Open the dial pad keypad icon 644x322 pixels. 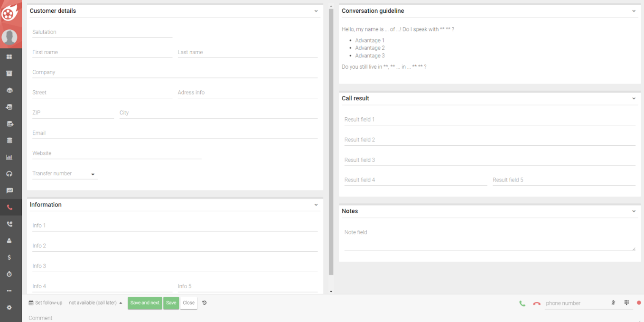(626, 303)
